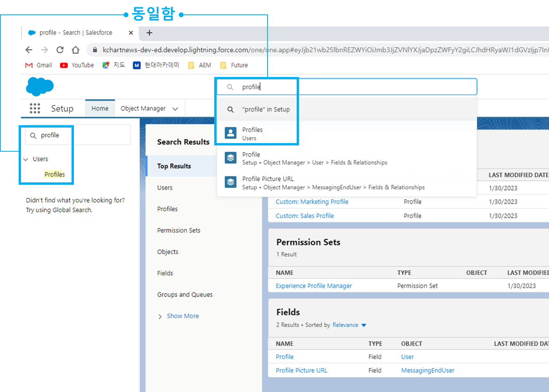Open the User object link
The width and height of the screenshot is (549, 392).
407,357
